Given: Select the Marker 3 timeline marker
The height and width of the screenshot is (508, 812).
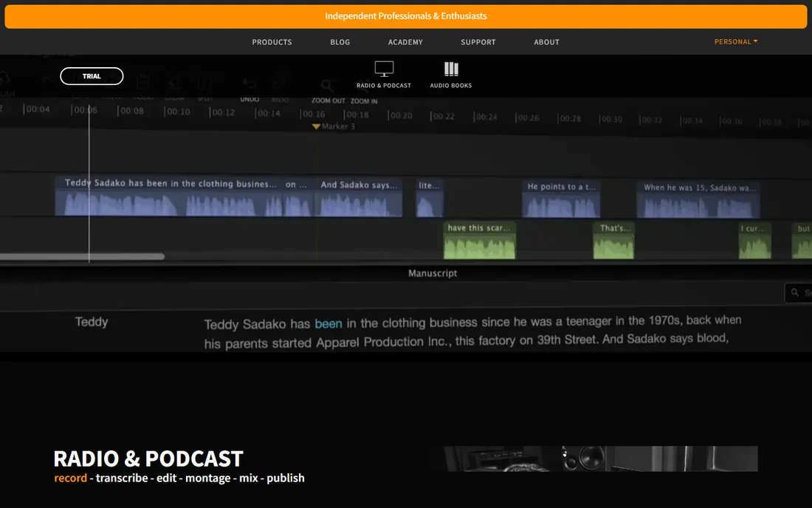Looking at the screenshot, I should coord(334,126).
